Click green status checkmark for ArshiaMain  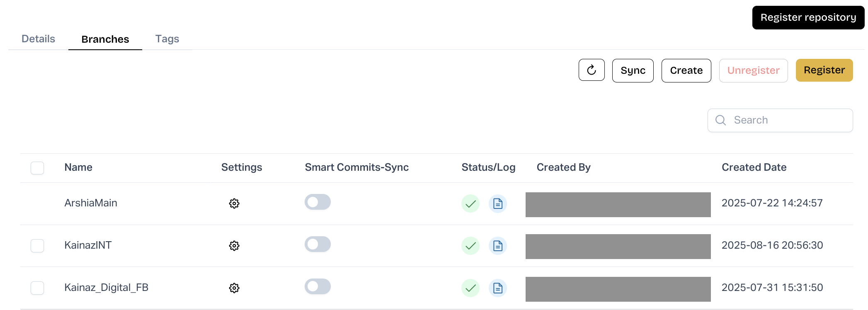pyautogui.click(x=470, y=203)
